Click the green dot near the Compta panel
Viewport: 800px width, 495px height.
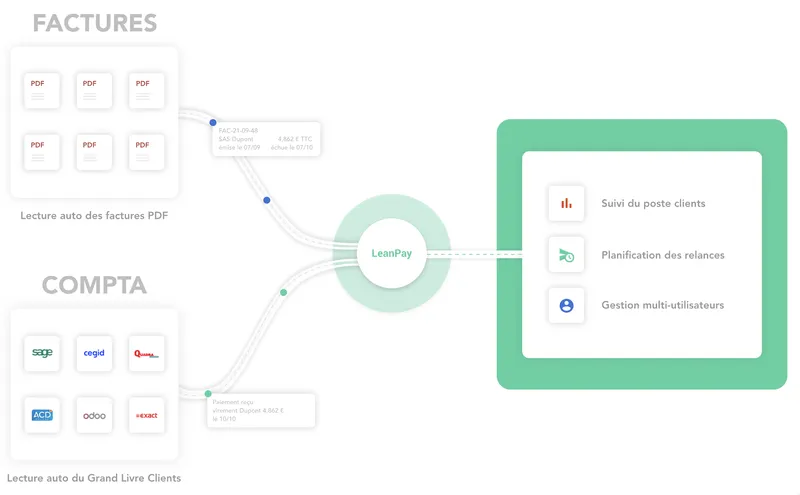pos(208,393)
